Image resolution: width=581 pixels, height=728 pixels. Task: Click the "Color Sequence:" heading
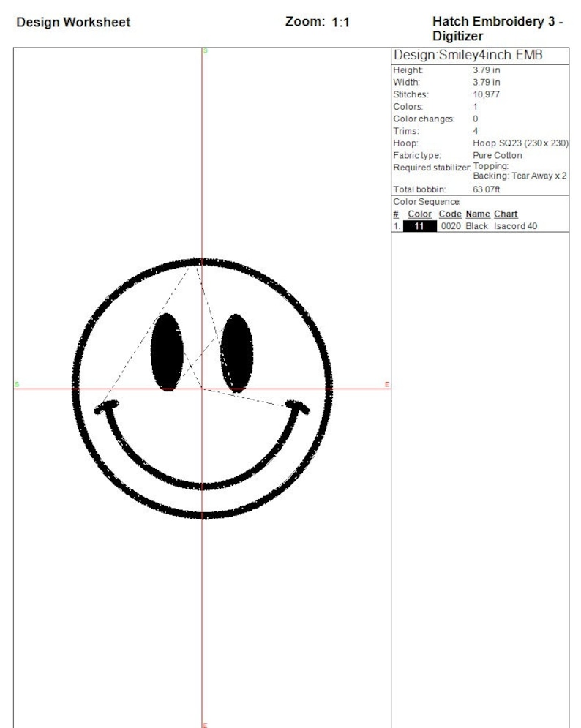tap(427, 201)
